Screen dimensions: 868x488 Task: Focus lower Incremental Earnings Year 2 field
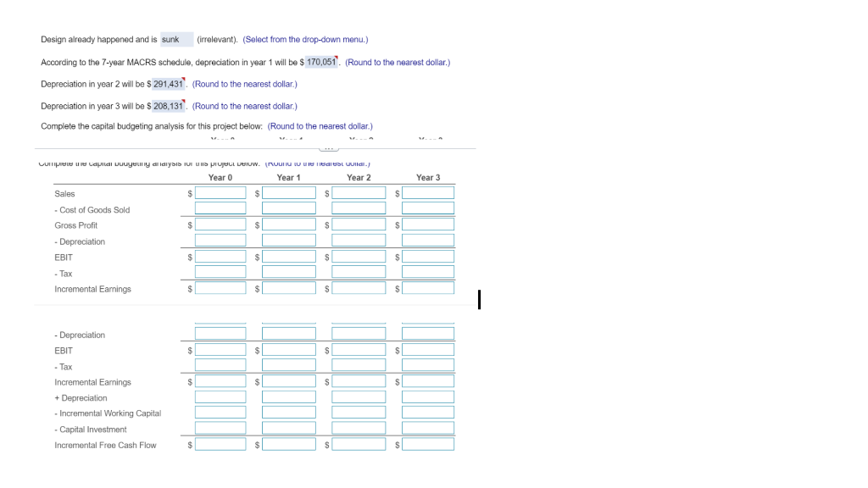coord(359,381)
